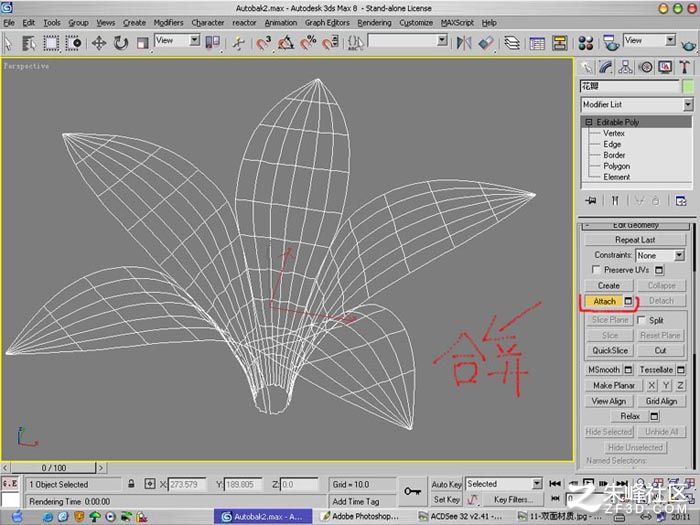The image size is (700, 525).
Task: Open the Material Editor spheres icon
Action: (x=585, y=43)
